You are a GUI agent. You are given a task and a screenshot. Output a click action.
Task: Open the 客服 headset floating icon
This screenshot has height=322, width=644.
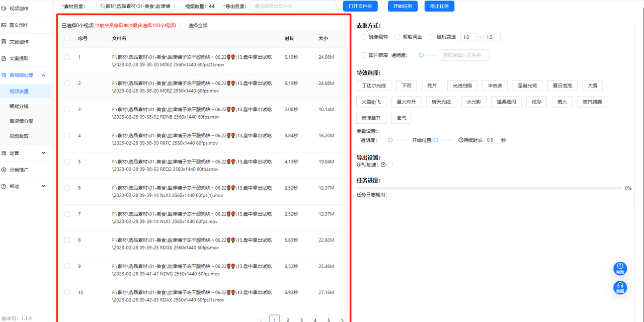(620, 287)
